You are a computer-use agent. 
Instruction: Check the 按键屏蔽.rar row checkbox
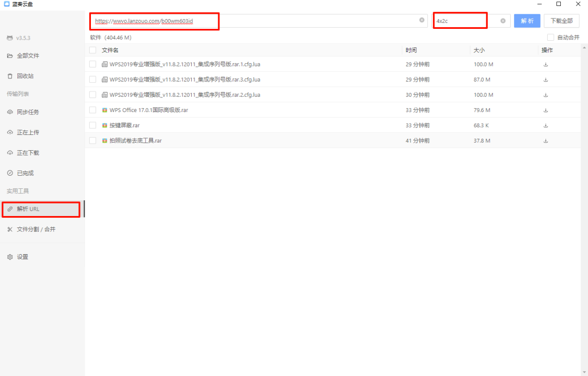(x=93, y=125)
